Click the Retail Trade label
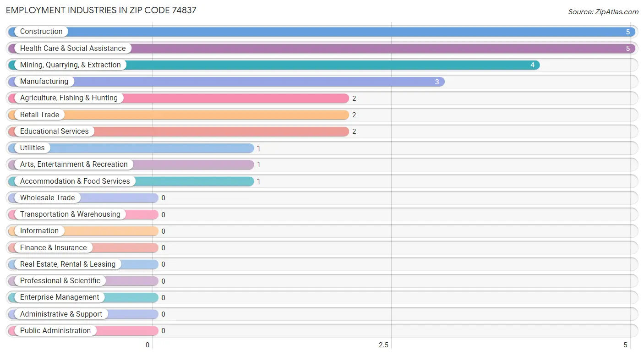 click(x=39, y=115)
